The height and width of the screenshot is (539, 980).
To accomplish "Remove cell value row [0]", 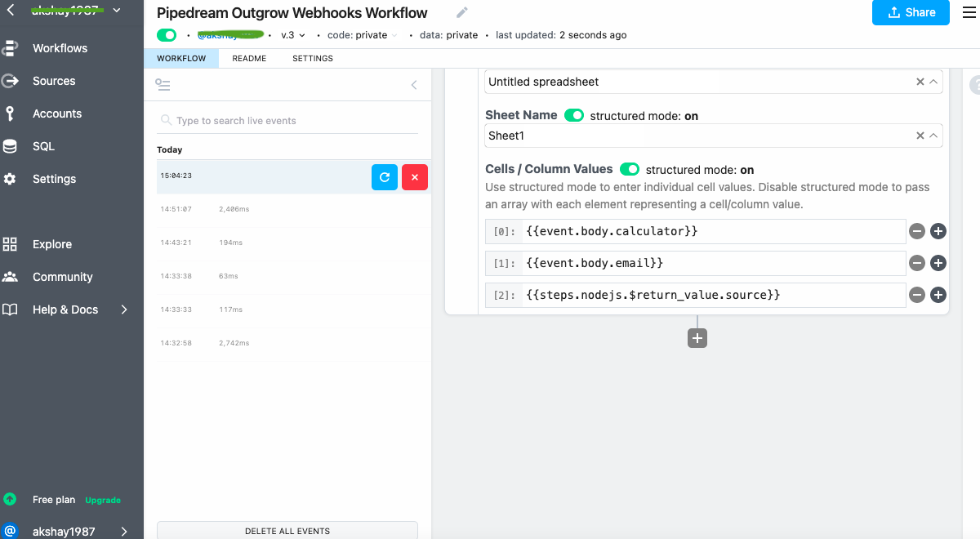I will (x=917, y=231).
